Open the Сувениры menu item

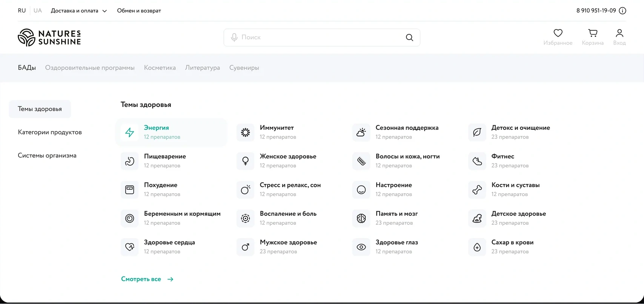click(x=244, y=68)
